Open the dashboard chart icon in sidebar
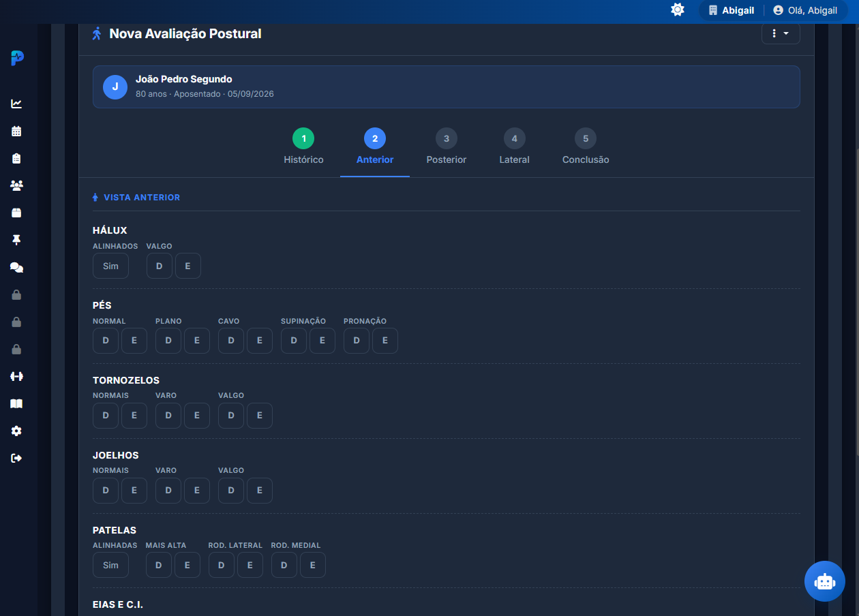 (x=16, y=104)
